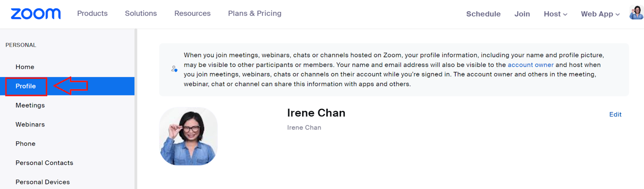Expand the Web App dropdown
Viewport: 644px width, 189px height.
[600, 14]
